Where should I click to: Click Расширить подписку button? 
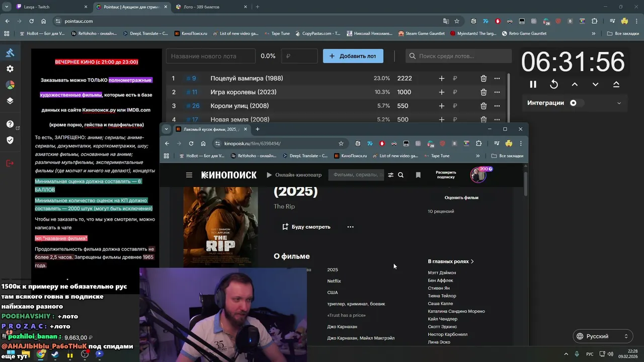pyautogui.click(x=446, y=174)
